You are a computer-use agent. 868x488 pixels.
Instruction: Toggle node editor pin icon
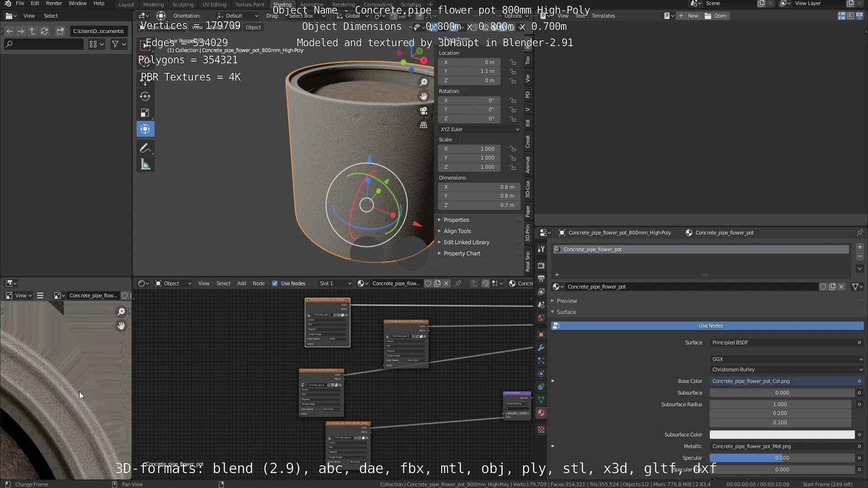pos(458,284)
